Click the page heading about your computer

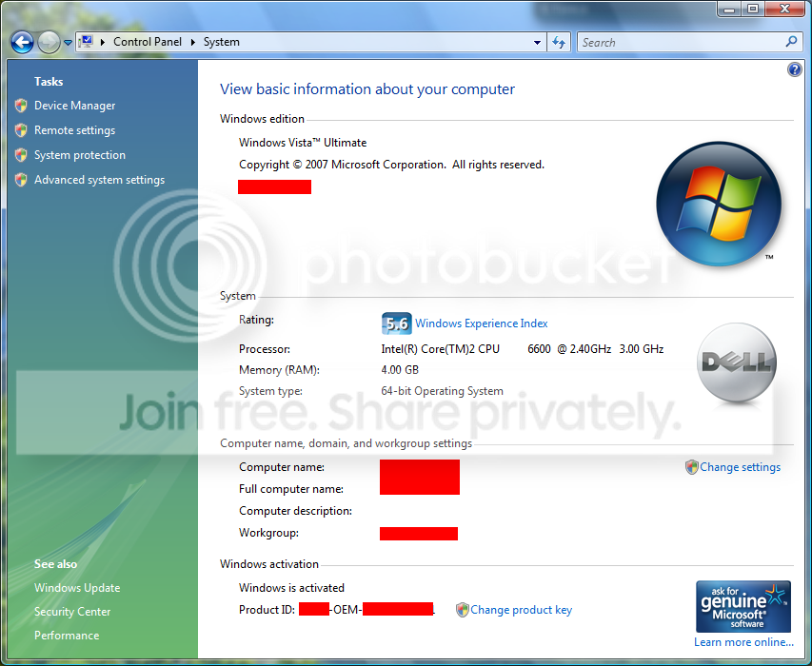click(x=367, y=89)
